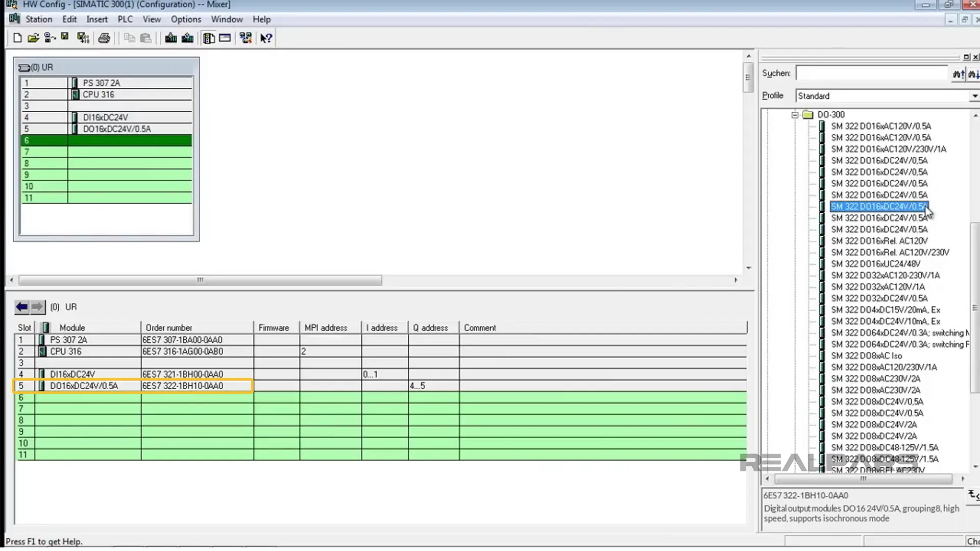Click the Copy toolbar icon
Viewport: 980px width, 551px height.
point(129,38)
